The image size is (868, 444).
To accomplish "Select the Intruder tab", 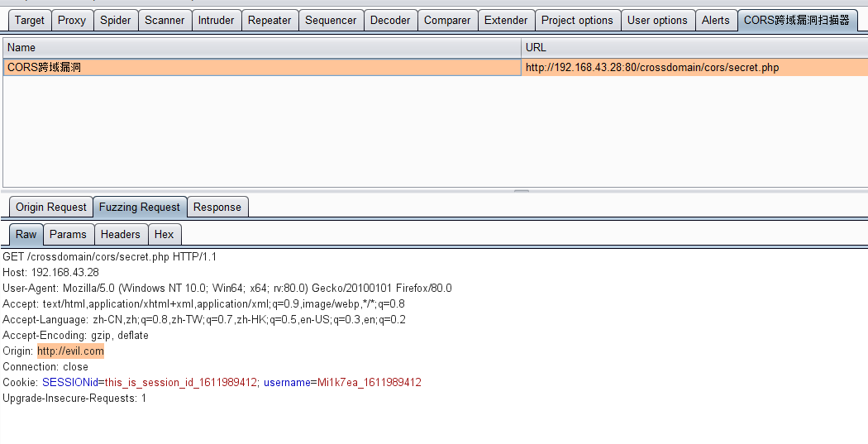I will tap(216, 20).
